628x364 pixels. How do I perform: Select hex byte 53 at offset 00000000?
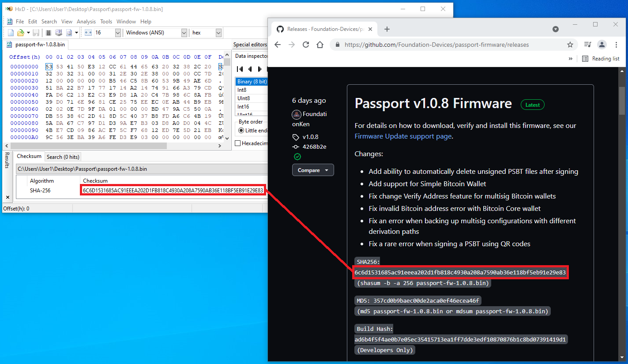coord(49,67)
